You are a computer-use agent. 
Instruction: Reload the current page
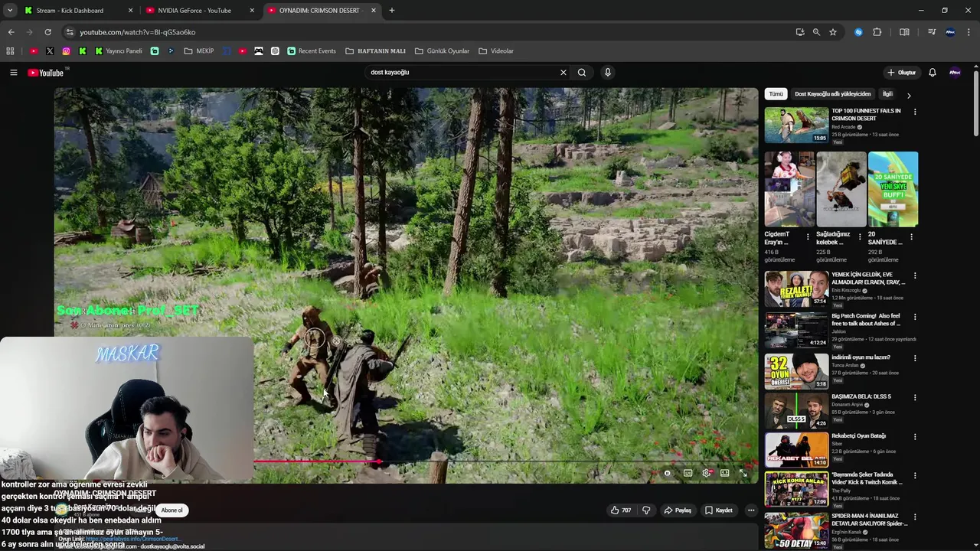[x=47, y=32]
